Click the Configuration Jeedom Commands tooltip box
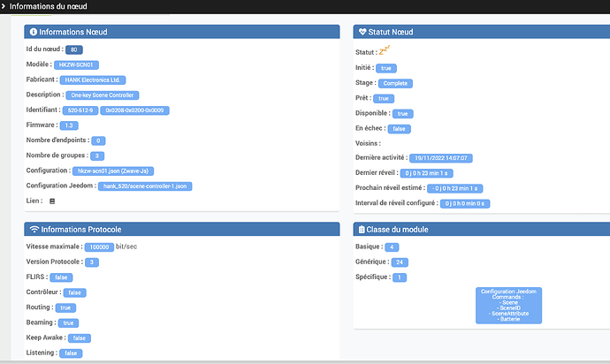The height and width of the screenshot is (364, 610). [509, 306]
